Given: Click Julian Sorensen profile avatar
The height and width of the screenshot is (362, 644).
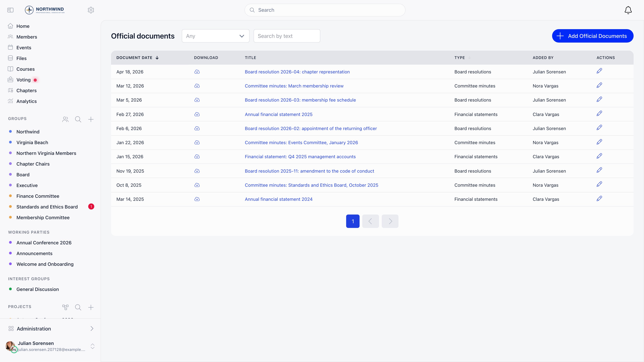Looking at the screenshot, I should coord(11,346).
